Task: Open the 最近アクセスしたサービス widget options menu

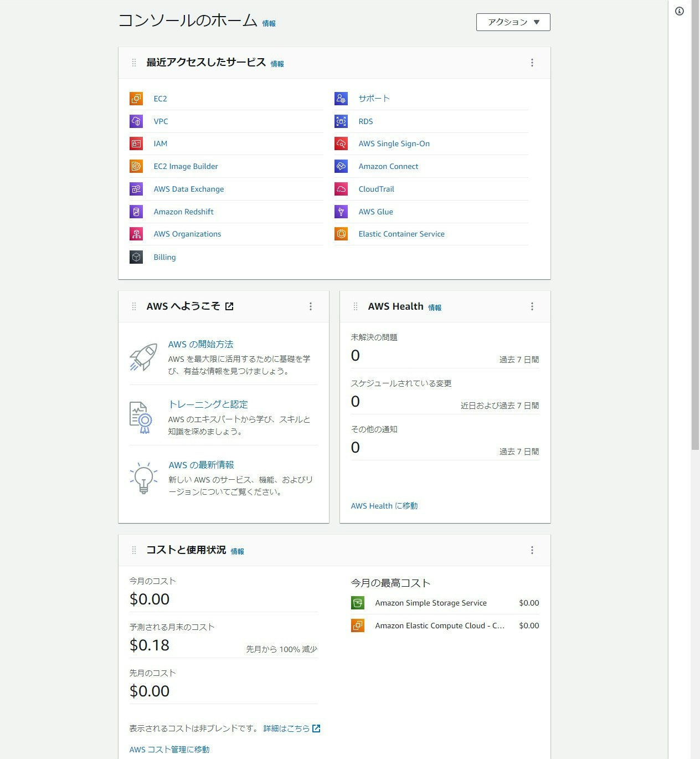Action: coord(532,63)
